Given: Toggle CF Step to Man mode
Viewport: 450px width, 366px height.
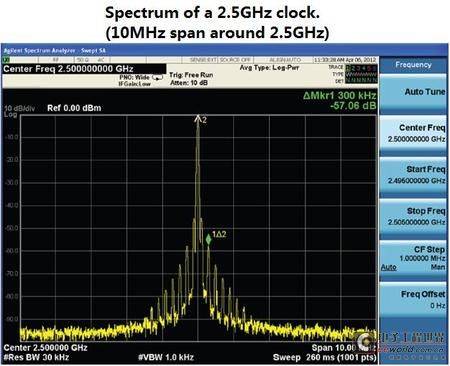Looking at the screenshot, I should [x=438, y=267].
